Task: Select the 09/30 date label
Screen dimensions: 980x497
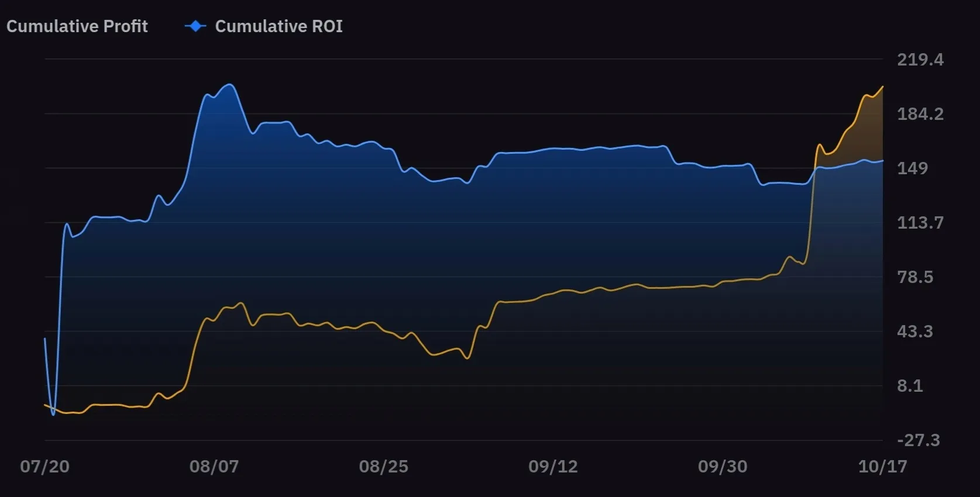Action: (723, 467)
